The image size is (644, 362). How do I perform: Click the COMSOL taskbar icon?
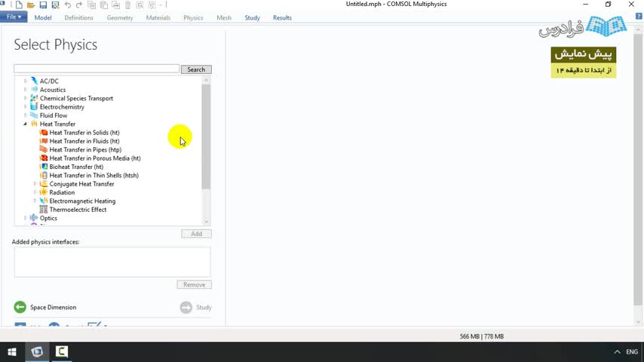37,351
